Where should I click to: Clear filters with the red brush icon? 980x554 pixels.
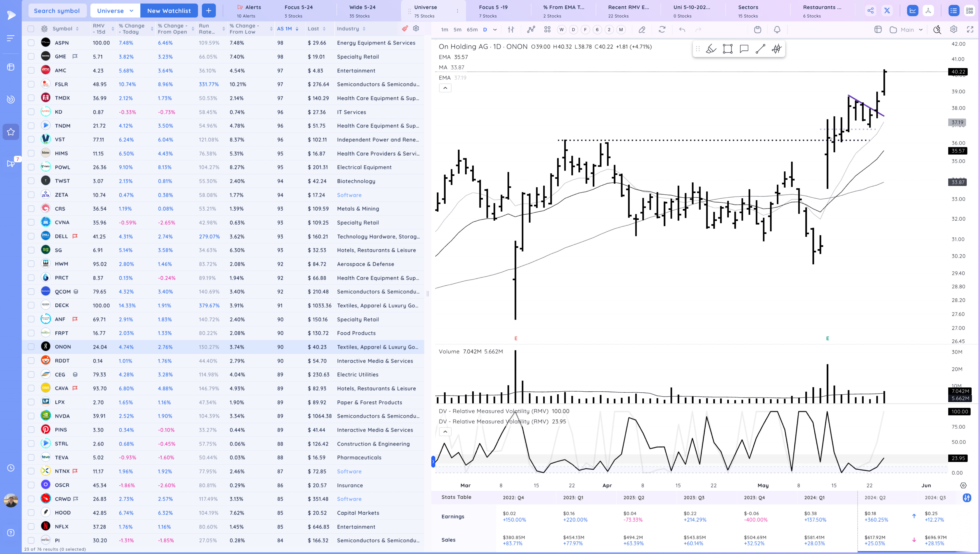[405, 29]
